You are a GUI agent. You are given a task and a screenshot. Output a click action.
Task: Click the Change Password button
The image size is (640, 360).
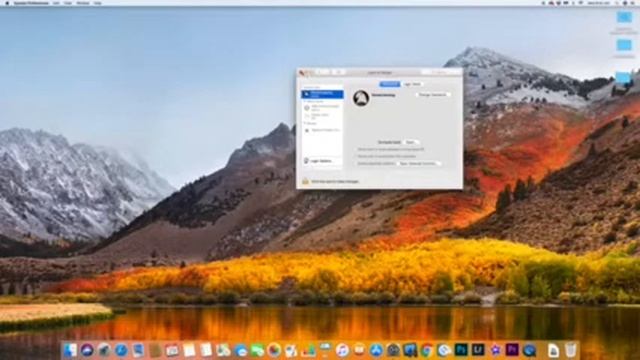click(x=433, y=95)
